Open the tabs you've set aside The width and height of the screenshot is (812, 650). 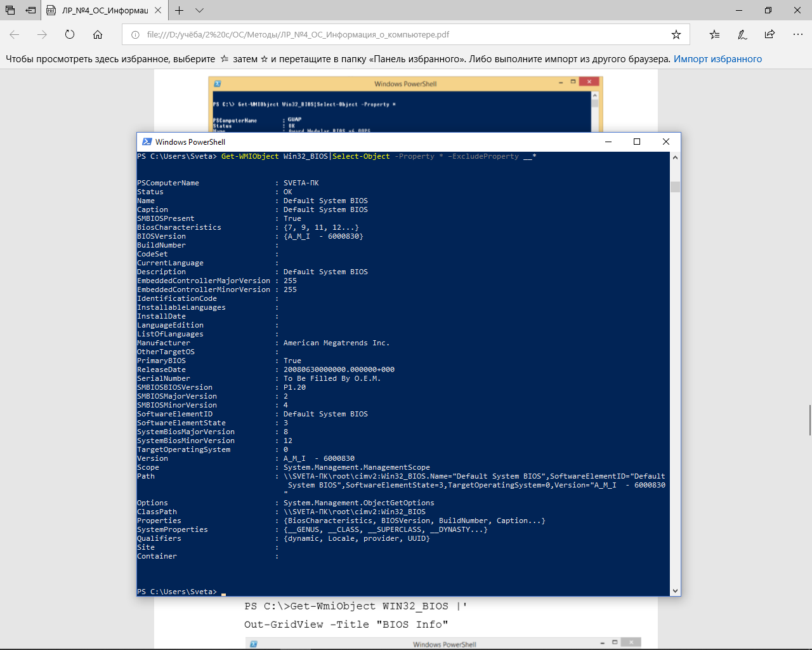pyautogui.click(x=10, y=10)
